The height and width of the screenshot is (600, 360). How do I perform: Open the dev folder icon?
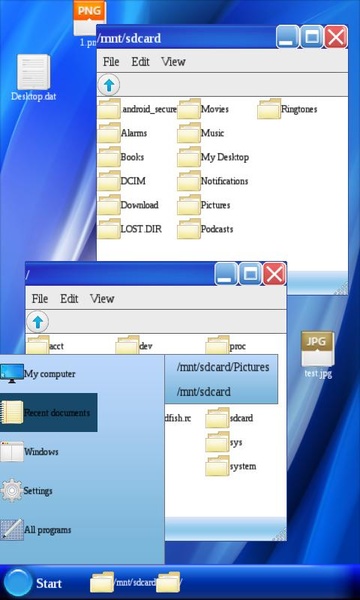click(127, 345)
